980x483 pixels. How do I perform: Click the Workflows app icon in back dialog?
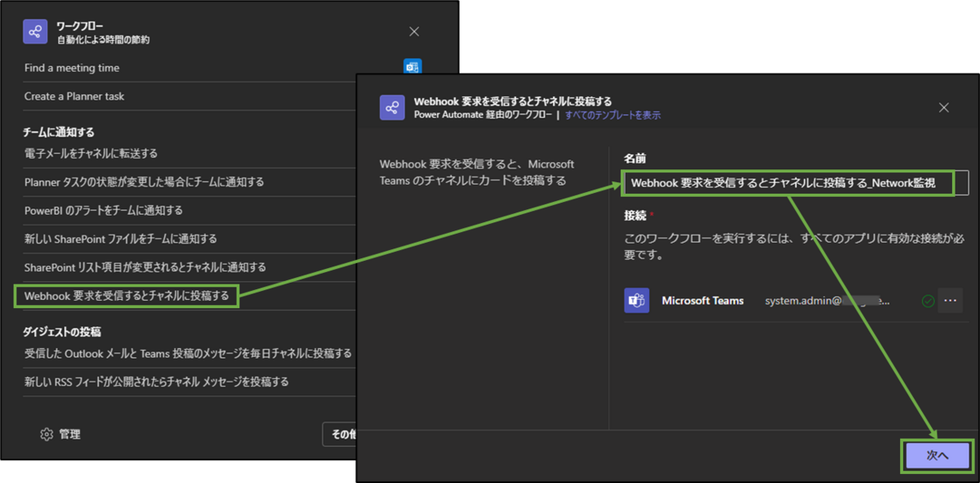tap(35, 32)
